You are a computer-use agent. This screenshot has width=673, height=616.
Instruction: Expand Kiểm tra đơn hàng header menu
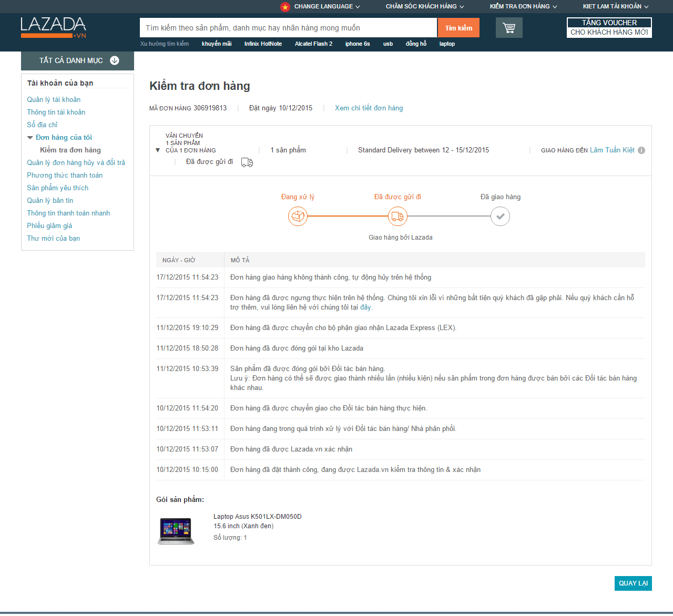point(523,6)
